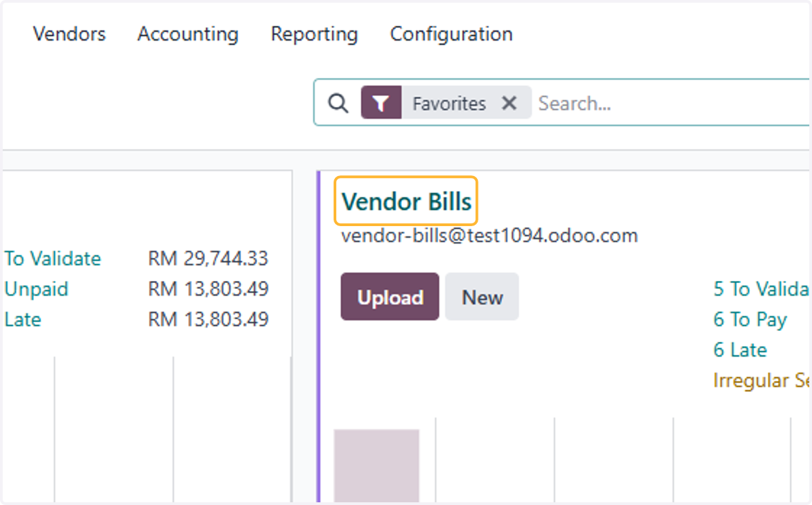Image resolution: width=812 pixels, height=505 pixels.
Task: Click the Upload button
Action: (390, 297)
